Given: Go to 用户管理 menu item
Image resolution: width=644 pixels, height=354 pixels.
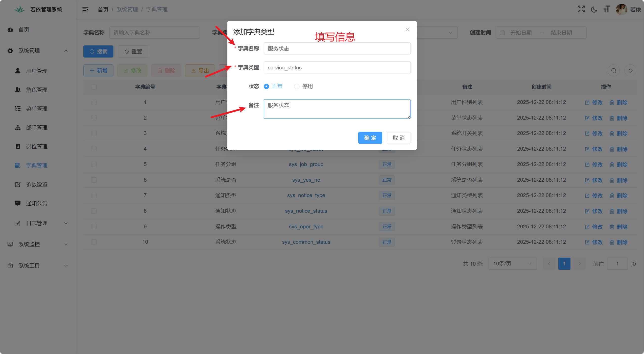Looking at the screenshot, I should pos(36,71).
